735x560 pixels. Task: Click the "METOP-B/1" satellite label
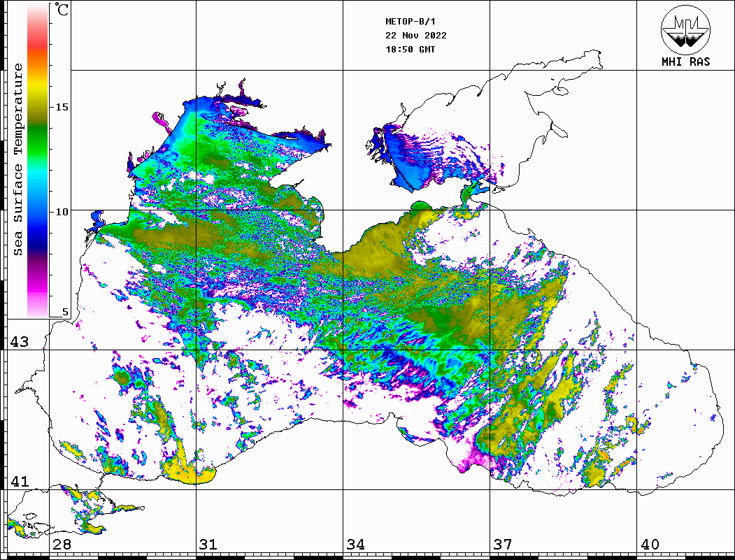point(411,22)
